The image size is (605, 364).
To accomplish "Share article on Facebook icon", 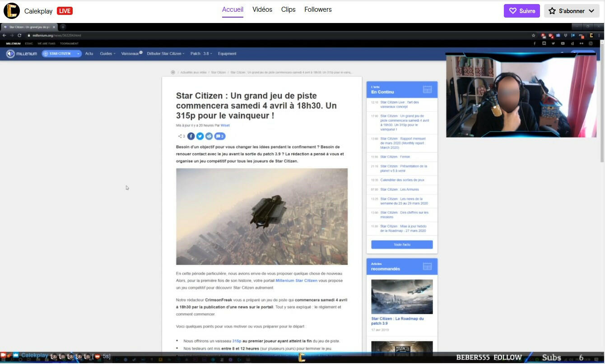I will tap(191, 136).
